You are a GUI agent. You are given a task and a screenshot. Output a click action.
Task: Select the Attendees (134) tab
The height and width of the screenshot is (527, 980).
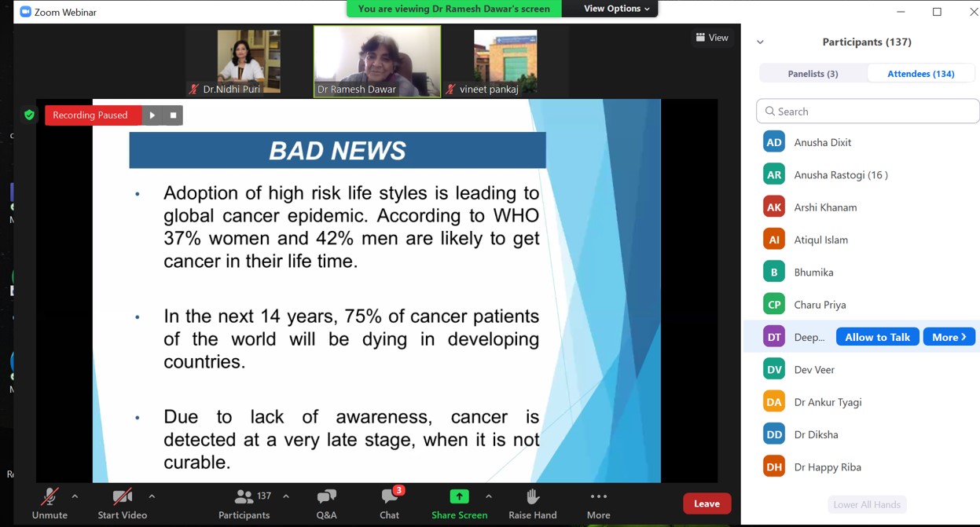[x=920, y=74]
